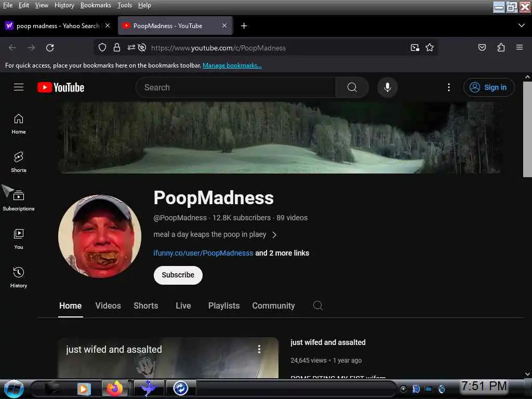Screen dimensions: 532x399
Task: Activate voice search microphone
Action: [387, 87]
